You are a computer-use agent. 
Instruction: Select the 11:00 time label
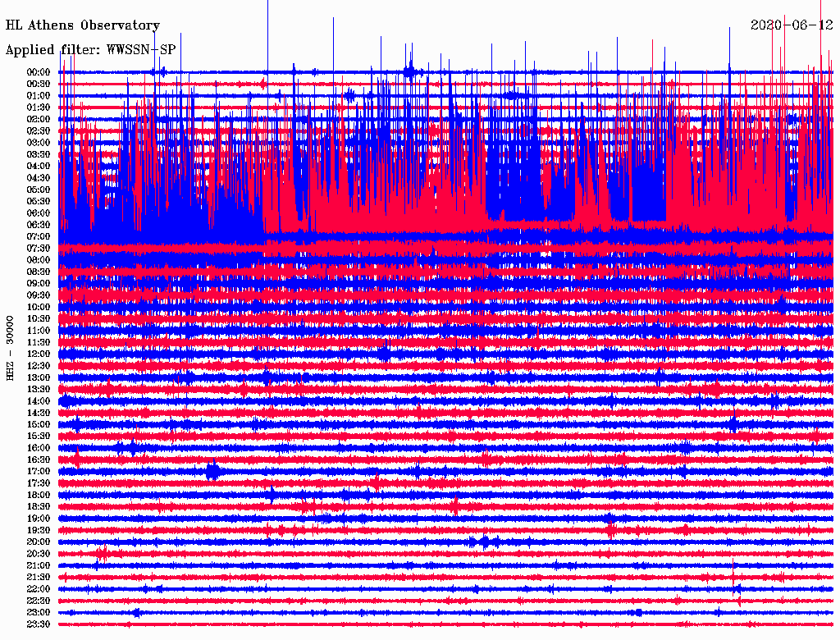click(x=39, y=331)
